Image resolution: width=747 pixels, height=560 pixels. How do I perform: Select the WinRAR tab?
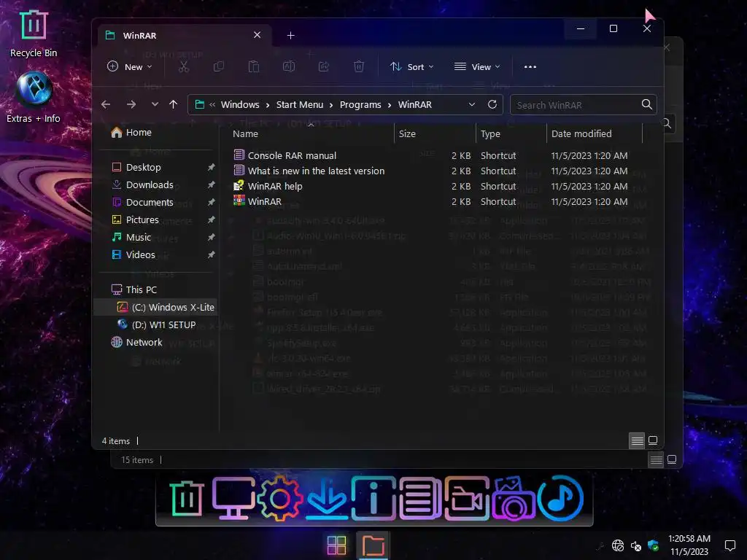point(183,35)
